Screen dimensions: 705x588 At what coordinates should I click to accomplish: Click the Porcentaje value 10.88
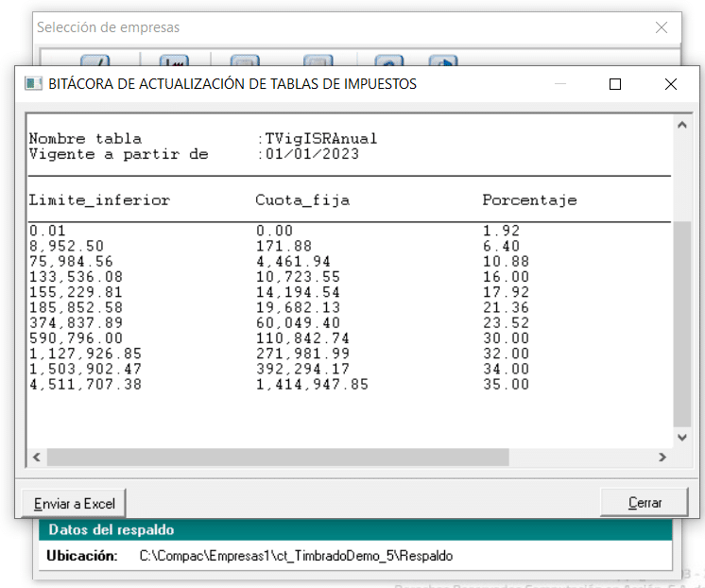point(506,261)
